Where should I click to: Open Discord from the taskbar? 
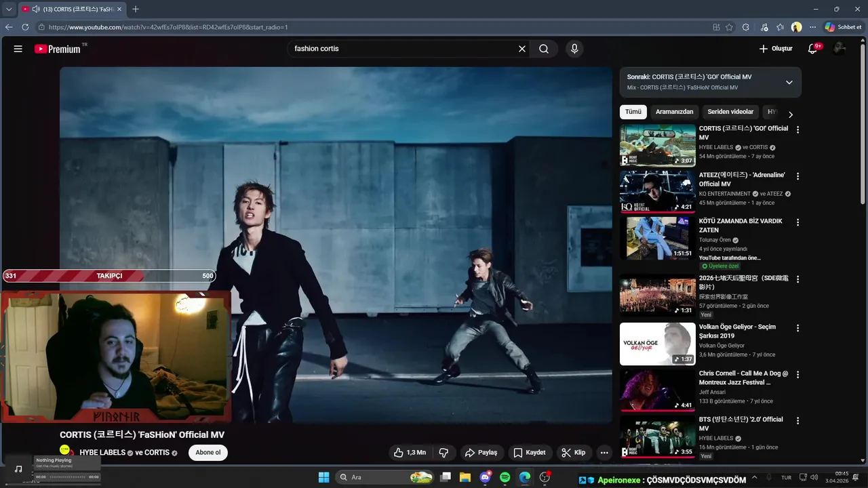point(486,477)
